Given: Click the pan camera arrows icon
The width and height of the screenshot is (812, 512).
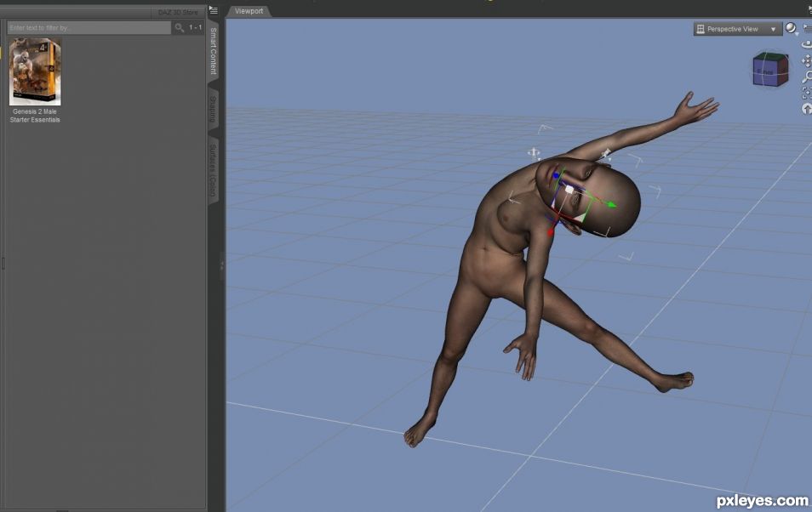Looking at the screenshot, I should [807, 61].
